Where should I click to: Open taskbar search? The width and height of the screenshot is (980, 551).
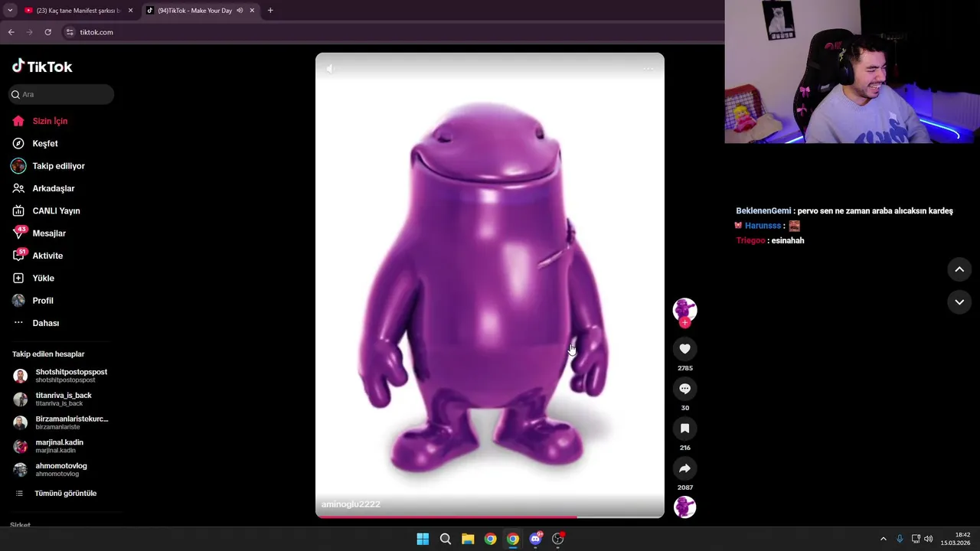[x=445, y=539]
